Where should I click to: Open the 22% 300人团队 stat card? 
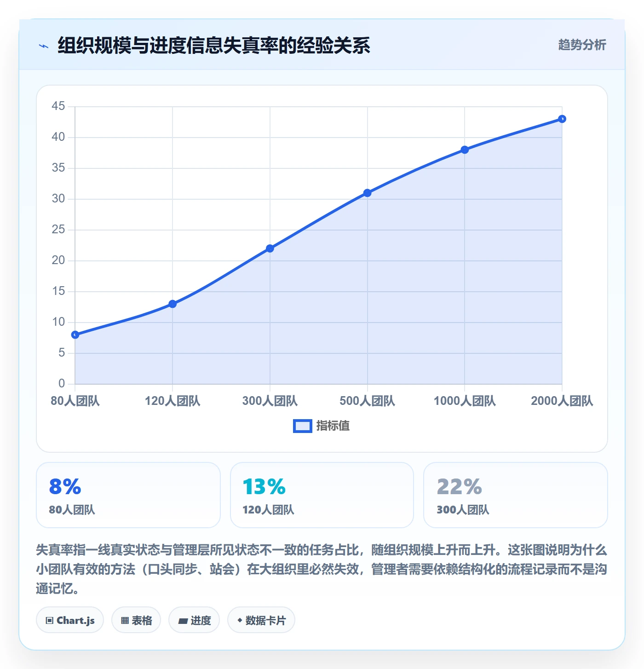pyautogui.click(x=516, y=495)
